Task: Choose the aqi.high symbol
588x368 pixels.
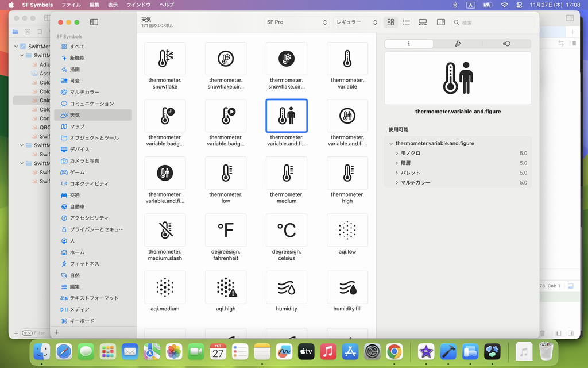Action: click(x=226, y=287)
